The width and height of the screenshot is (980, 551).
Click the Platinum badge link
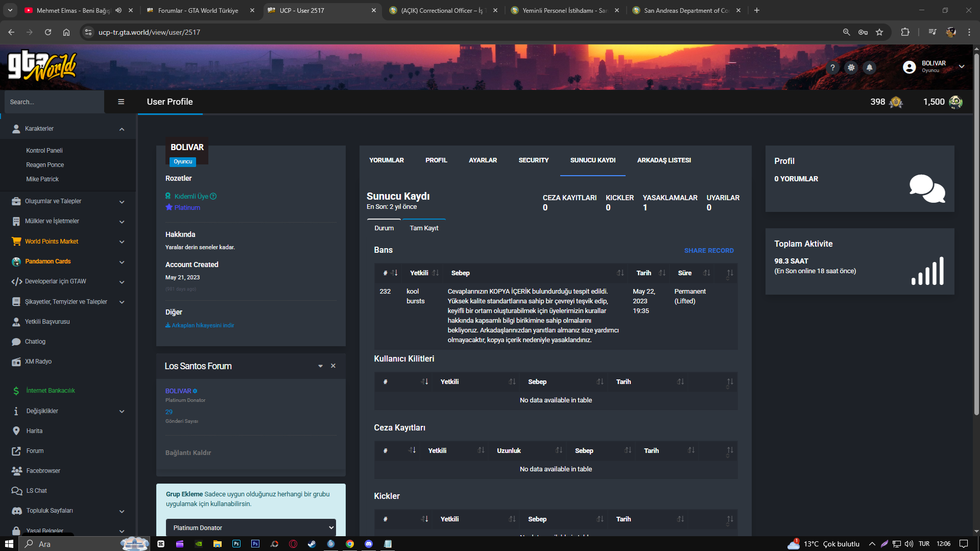pyautogui.click(x=187, y=208)
